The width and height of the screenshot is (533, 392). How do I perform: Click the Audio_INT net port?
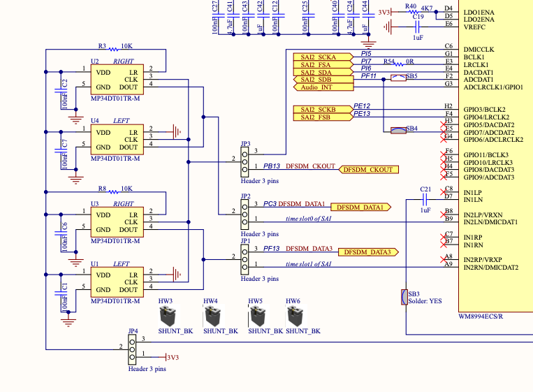point(323,87)
